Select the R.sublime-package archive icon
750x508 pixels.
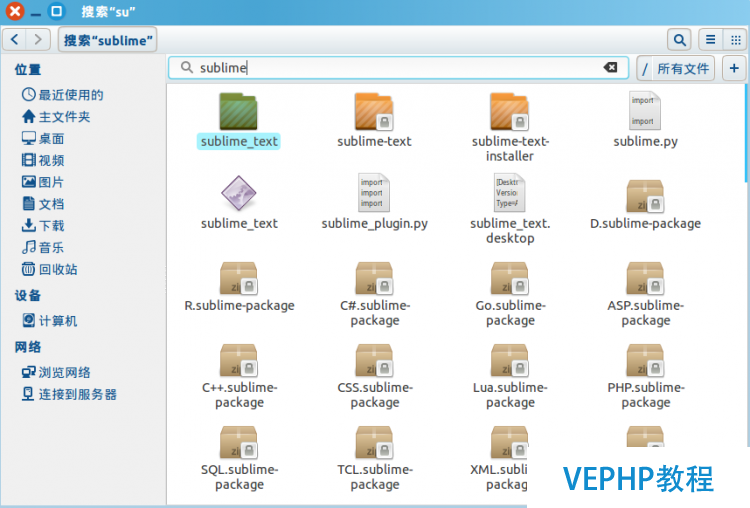coord(238,278)
